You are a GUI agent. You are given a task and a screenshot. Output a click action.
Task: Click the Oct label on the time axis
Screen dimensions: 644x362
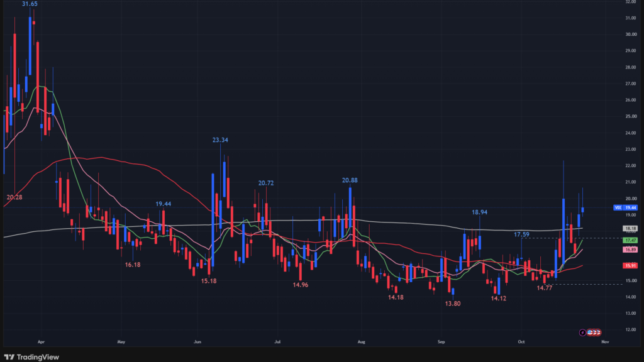pos(521,341)
